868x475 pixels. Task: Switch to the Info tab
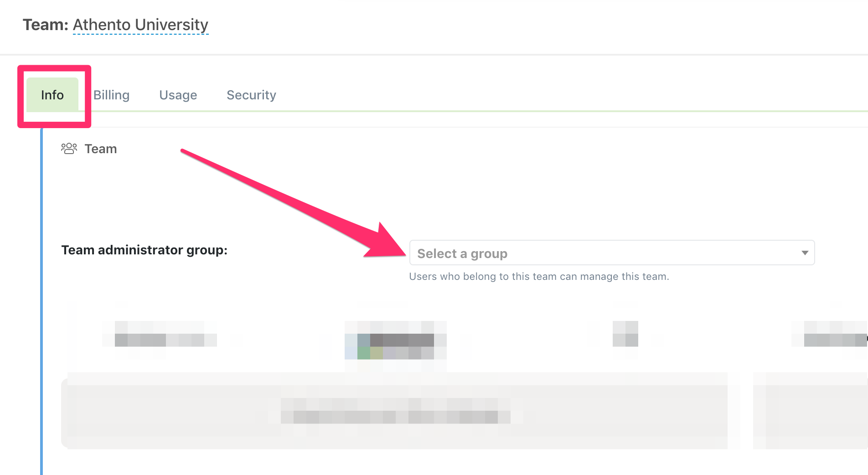click(52, 95)
